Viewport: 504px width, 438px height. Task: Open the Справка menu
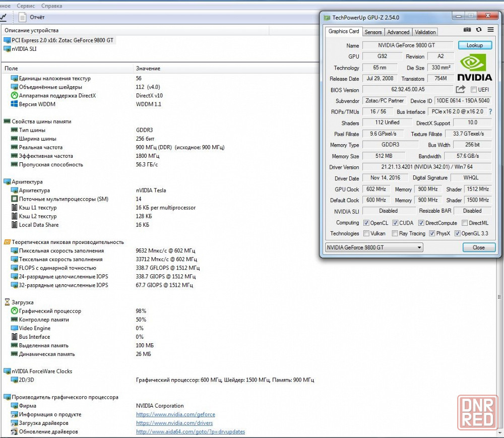pyautogui.click(x=52, y=6)
